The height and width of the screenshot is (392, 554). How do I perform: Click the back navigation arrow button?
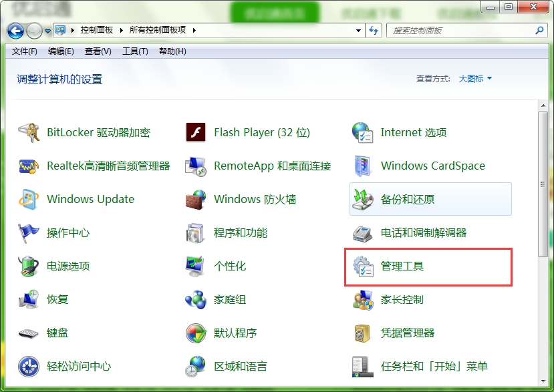15,31
